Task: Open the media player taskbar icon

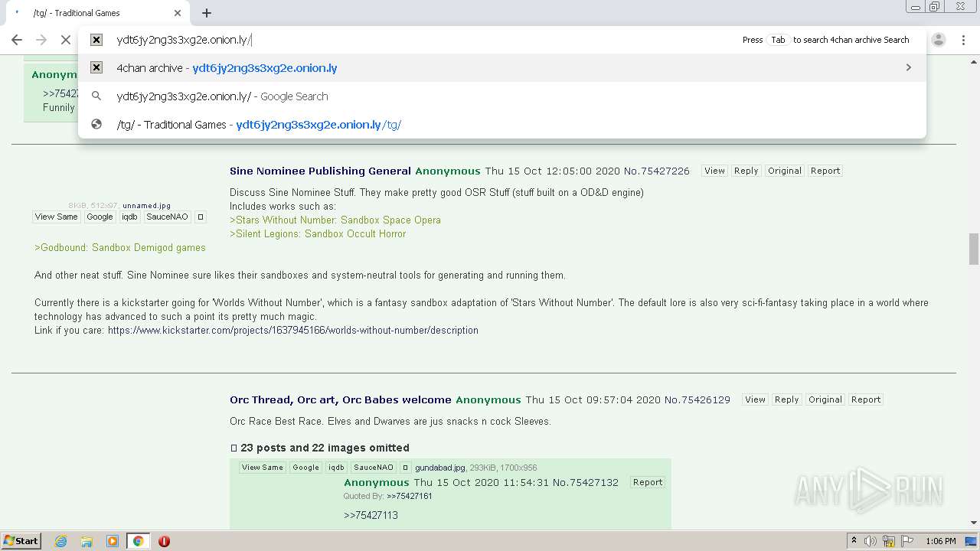Action: pyautogui.click(x=113, y=541)
